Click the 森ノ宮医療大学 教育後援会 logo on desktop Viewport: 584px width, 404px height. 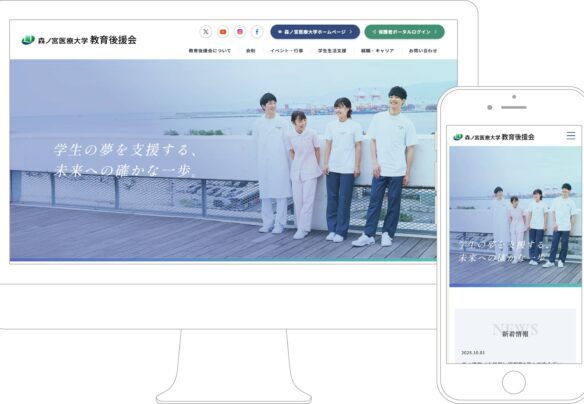coord(79,40)
